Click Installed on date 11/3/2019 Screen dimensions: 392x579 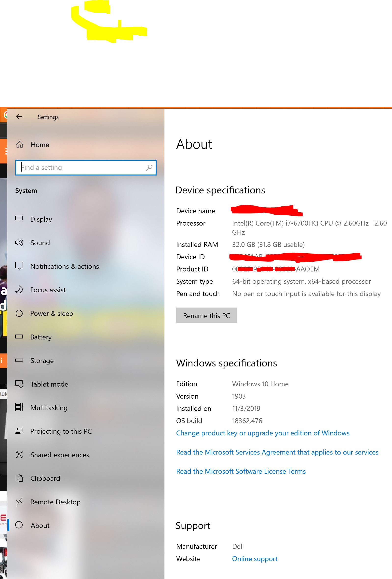click(x=246, y=409)
